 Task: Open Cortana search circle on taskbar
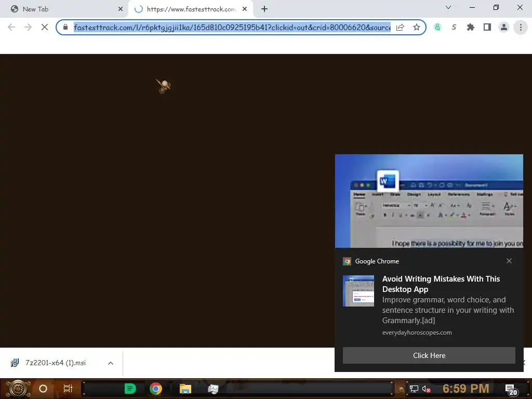point(43,389)
